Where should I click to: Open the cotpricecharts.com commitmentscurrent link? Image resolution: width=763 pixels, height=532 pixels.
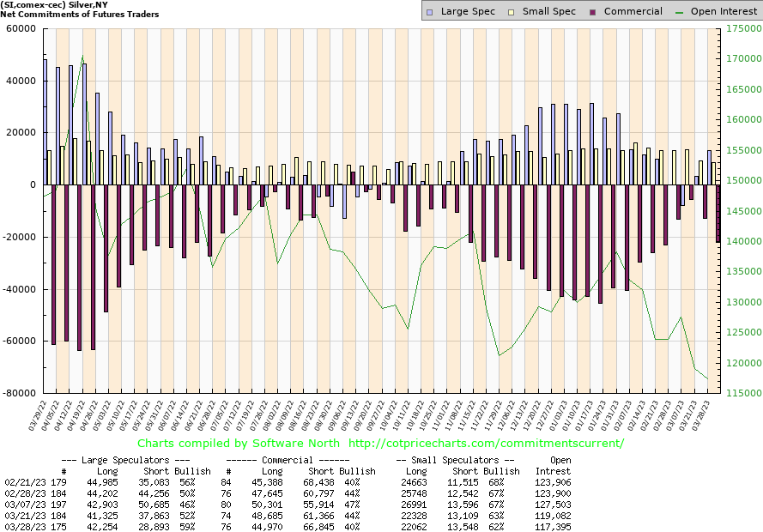pos(487,444)
